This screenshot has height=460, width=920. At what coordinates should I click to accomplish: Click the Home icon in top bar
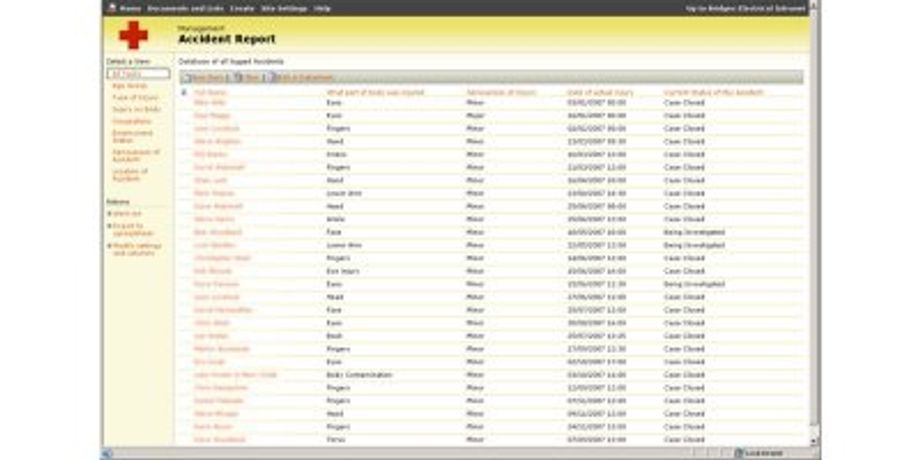pos(112,8)
